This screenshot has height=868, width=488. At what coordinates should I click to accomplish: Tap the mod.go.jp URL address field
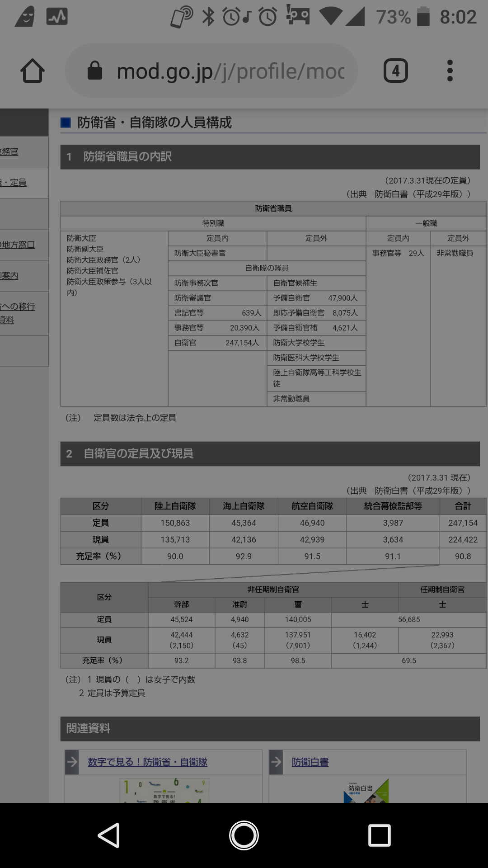pyautogui.click(x=211, y=71)
